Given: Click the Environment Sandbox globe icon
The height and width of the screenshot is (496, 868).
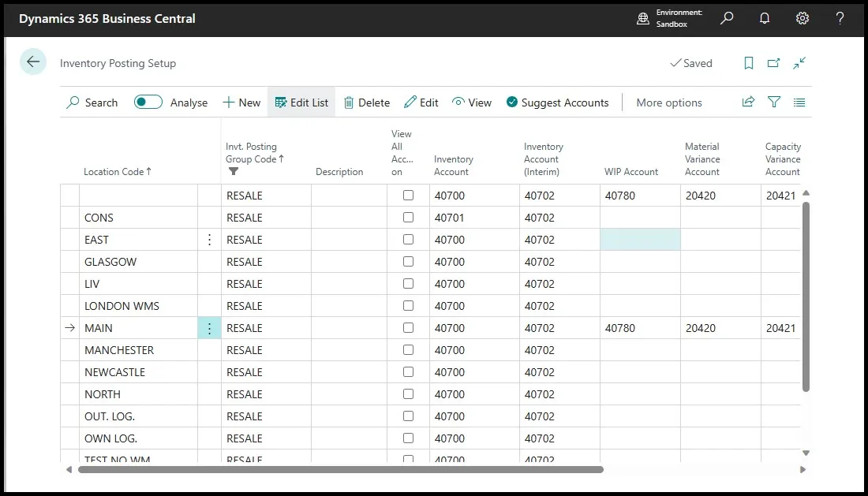Looking at the screenshot, I should [642, 18].
